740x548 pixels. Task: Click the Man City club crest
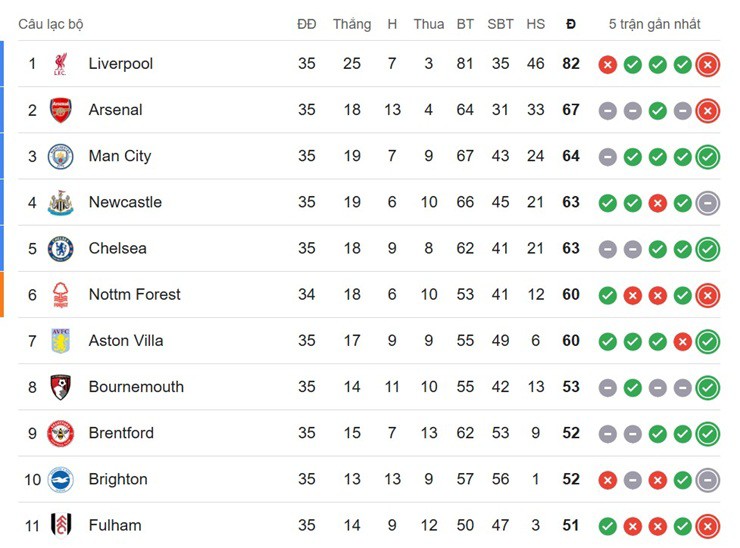pyautogui.click(x=60, y=156)
